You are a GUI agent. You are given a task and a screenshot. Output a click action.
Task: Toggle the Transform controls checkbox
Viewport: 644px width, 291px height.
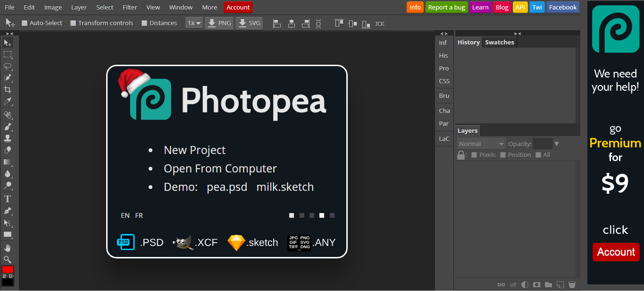pyautogui.click(x=73, y=23)
